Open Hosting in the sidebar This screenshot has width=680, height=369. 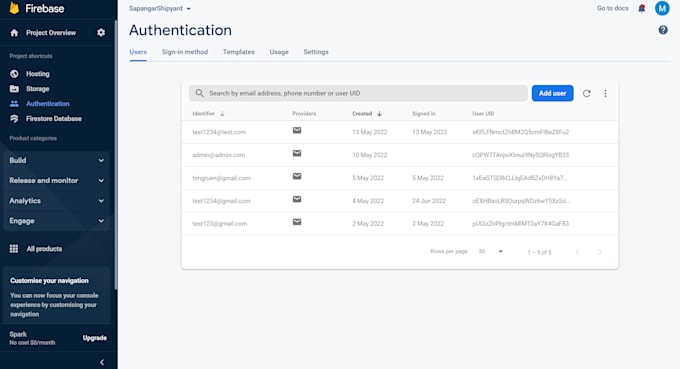(38, 74)
